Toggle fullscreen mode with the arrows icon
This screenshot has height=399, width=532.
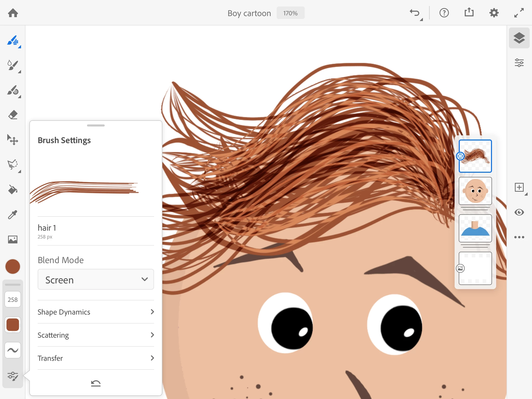519,13
